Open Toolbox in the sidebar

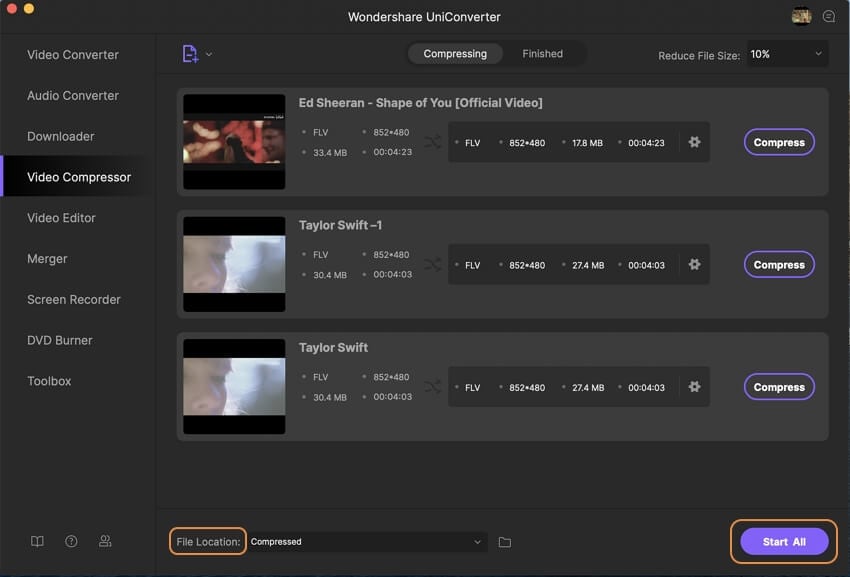tap(49, 381)
